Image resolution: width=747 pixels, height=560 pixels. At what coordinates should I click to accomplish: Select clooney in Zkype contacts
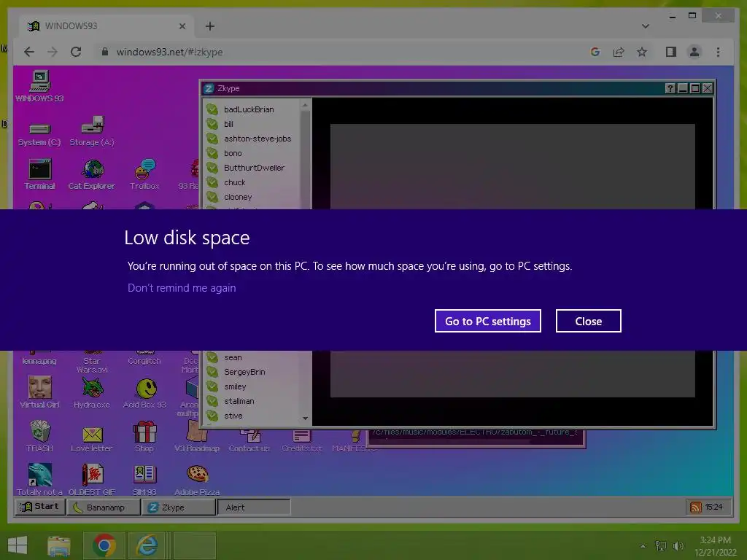coord(252,197)
